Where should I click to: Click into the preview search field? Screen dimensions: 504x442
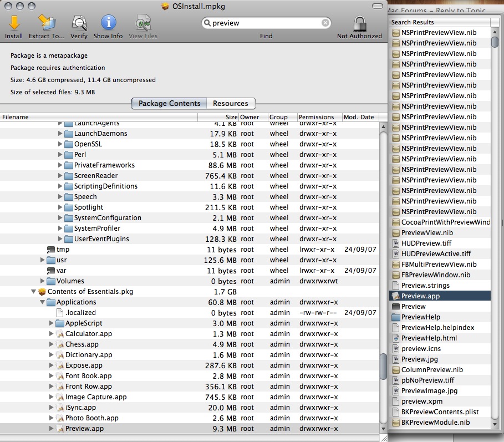pos(266,23)
